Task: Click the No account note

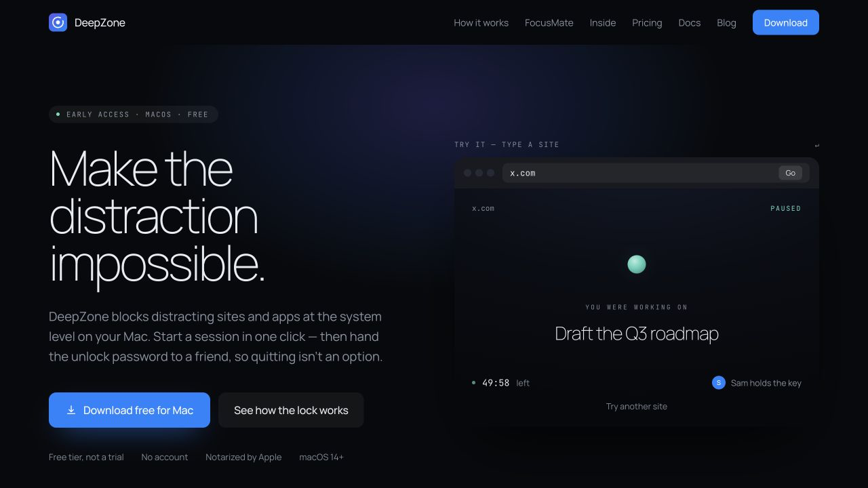Action: 165,457
